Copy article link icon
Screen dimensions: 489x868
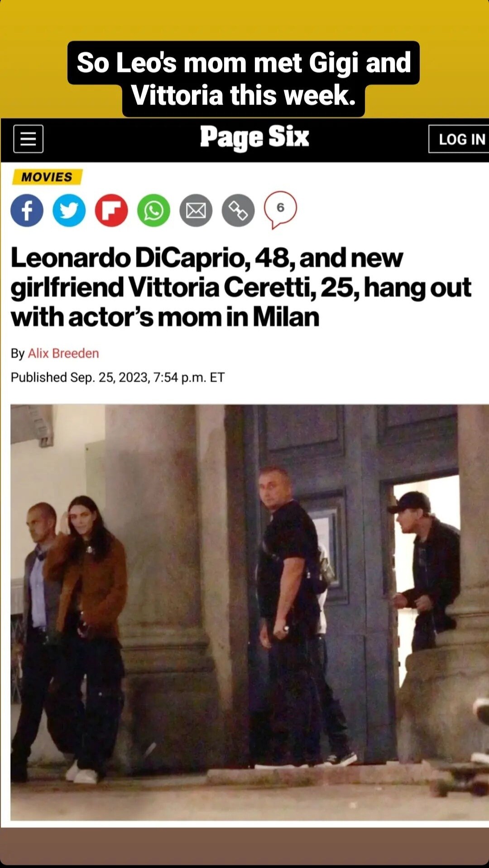(x=238, y=210)
